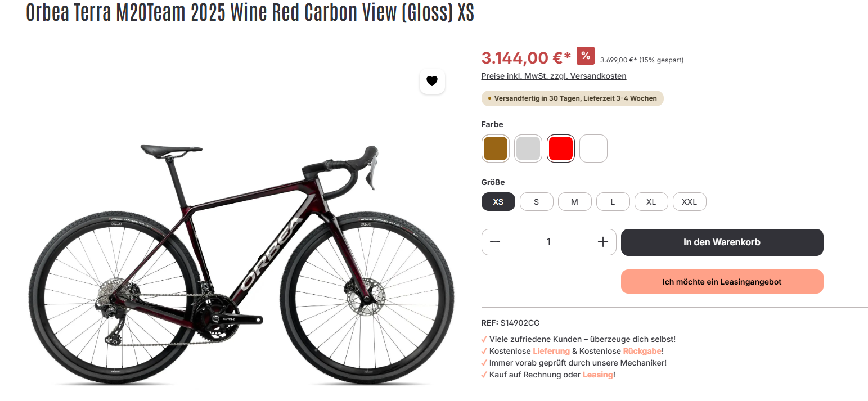Click the quantity input field
Screen dimensions: 868x401
pyautogui.click(x=548, y=242)
